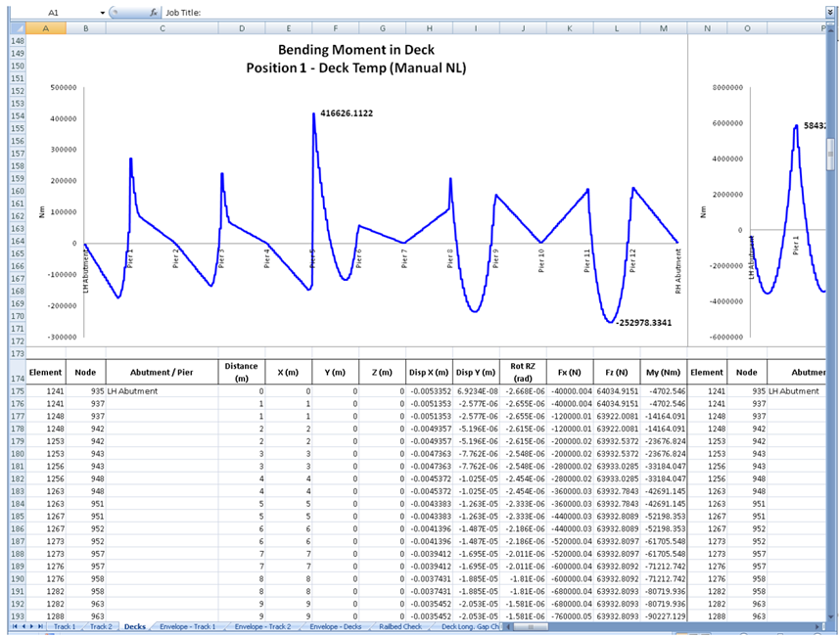Open the Track 2 sheet tab
The image size is (840, 636).
pyautogui.click(x=101, y=626)
